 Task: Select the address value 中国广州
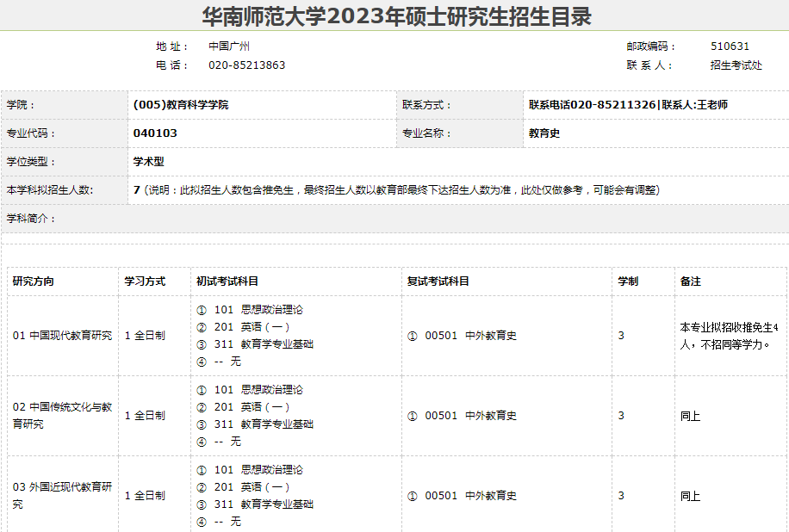click(x=229, y=46)
